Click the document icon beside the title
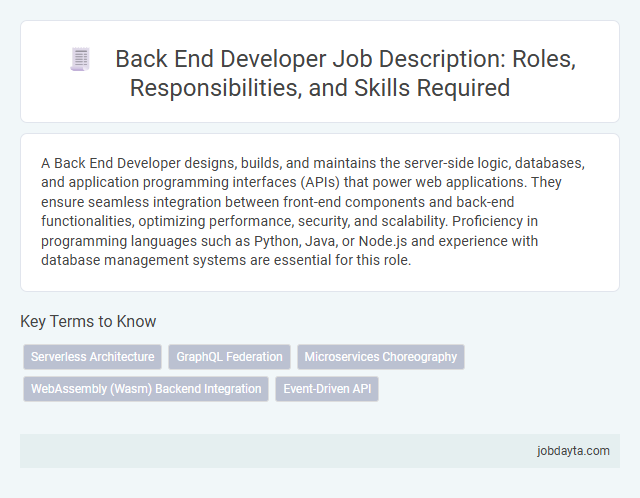The width and height of the screenshot is (640, 498). pos(80,60)
